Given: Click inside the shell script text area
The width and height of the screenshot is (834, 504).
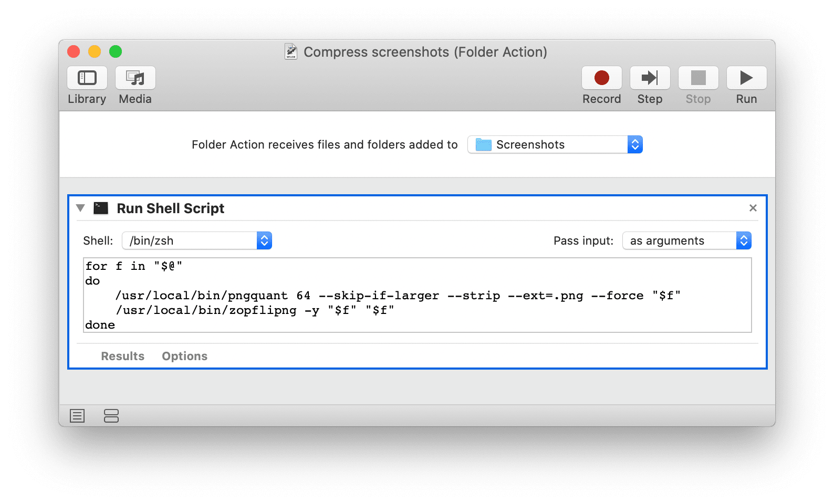Looking at the screenshot, I should click(x=417, y=295).
